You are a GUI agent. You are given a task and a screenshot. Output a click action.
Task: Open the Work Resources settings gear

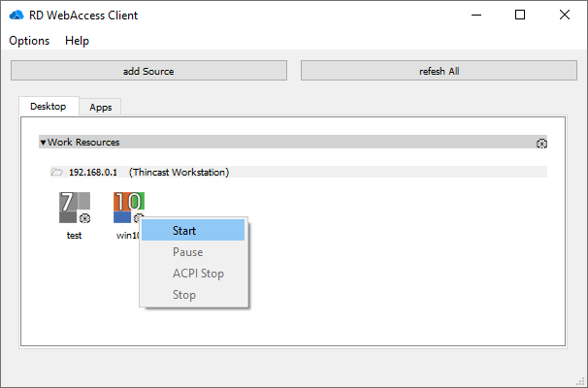(x=541, y=144)
